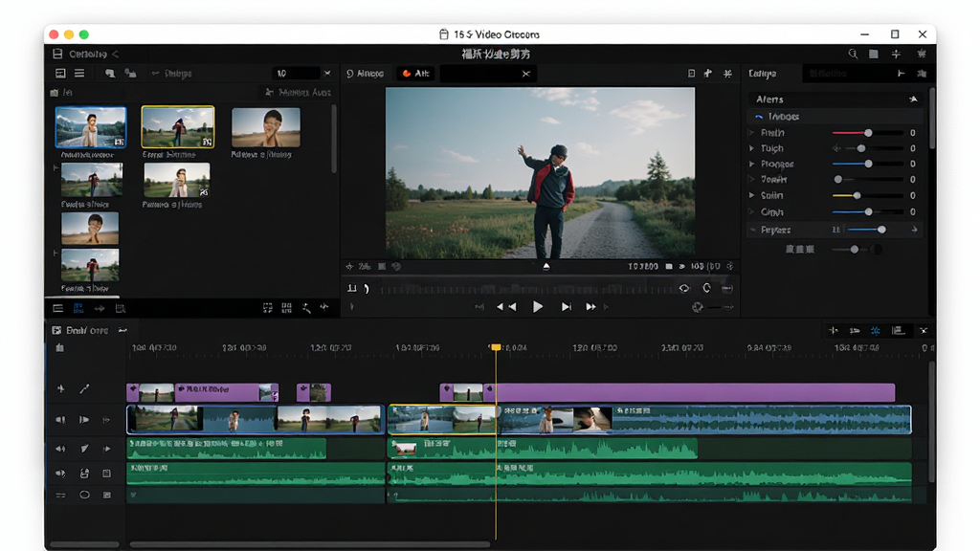Click the layout icon in timeline header right
980x551 pixels.
pyautogui.click(x=898, y=330)
